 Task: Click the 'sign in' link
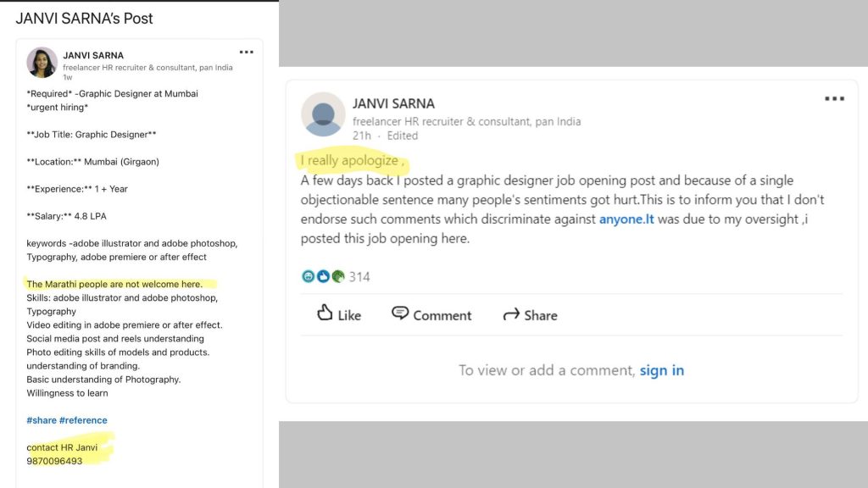[x=661, y=370]
